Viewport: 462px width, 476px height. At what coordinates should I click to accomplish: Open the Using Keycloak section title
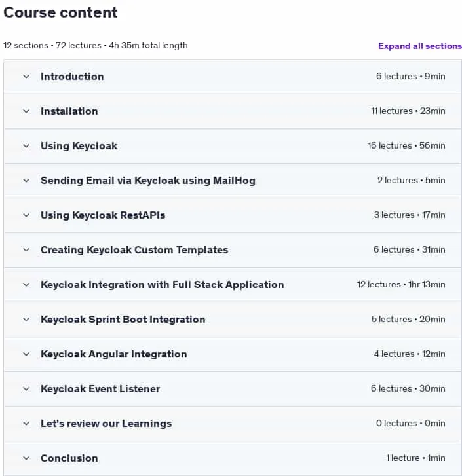tap(79, 146)
